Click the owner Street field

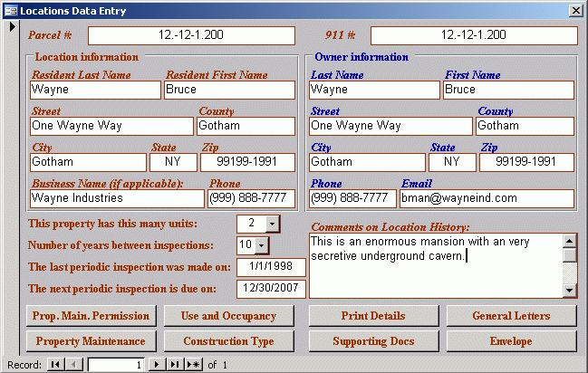pyautogui.click(x=390, y=126)
